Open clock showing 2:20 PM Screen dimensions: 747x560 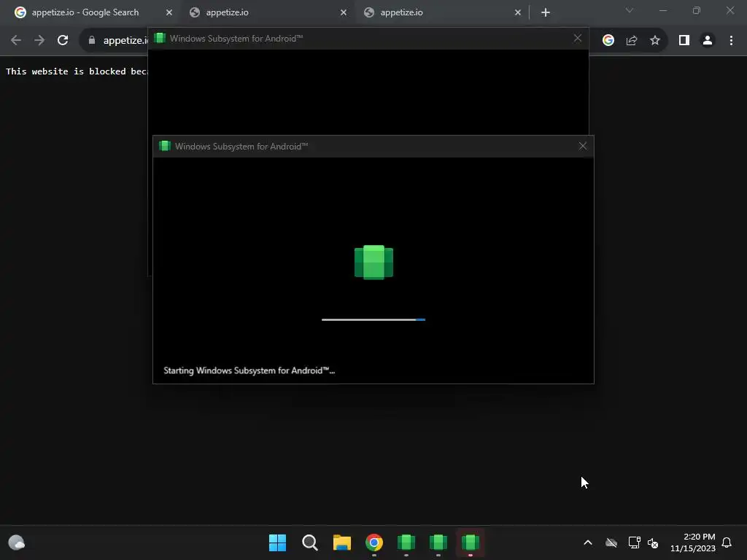[693, 542]
